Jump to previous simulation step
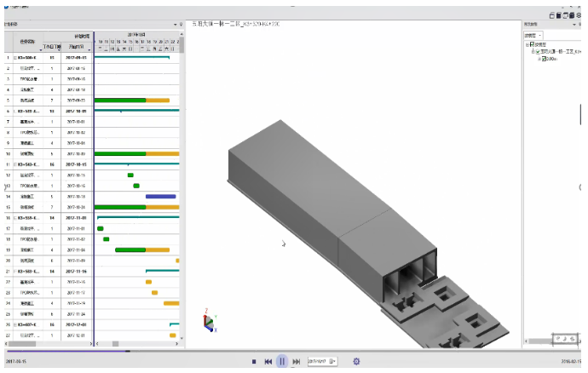Viewport: 588px width, 373px height. 268,362
